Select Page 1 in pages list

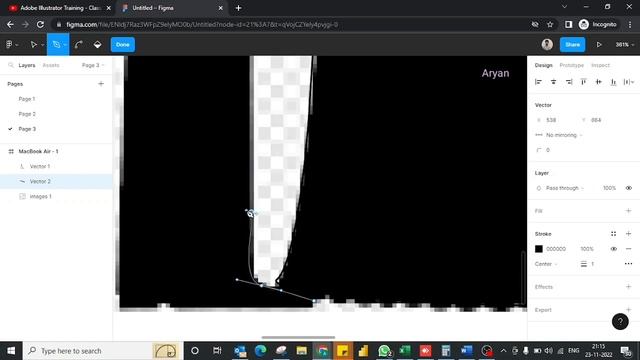(27, 99)
